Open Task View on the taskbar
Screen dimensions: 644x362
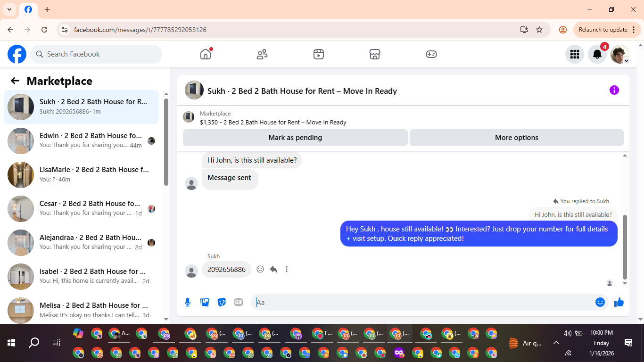click(56, 343)
